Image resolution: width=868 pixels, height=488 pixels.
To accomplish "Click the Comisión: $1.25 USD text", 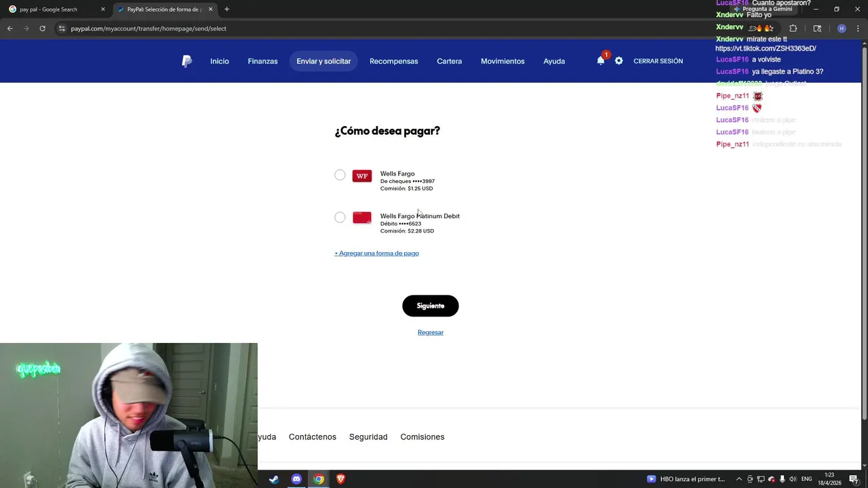I will pos(406,188).
